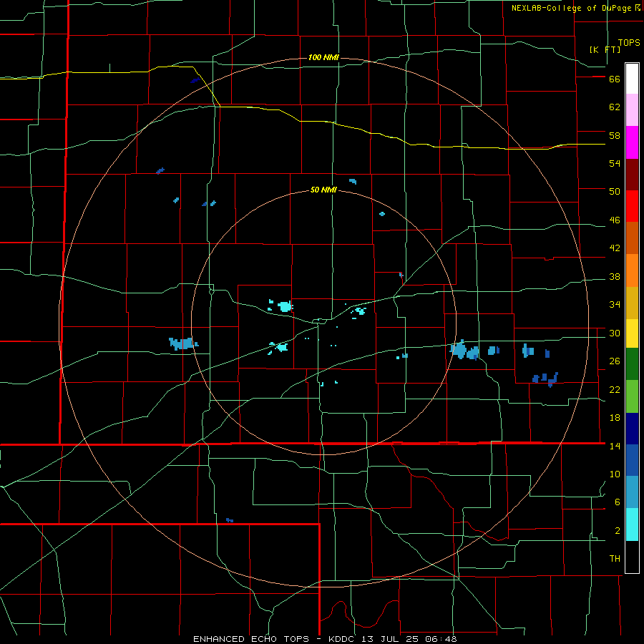Screen dimensions: 644x644
Task: Click the legend value "30"
Action: click(x=615, y=333)
